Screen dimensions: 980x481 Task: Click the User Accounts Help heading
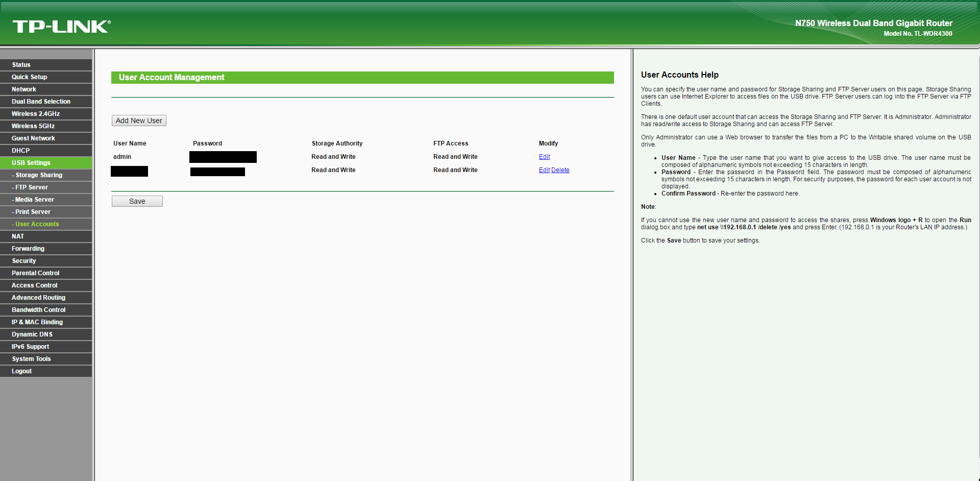[680, 75]
